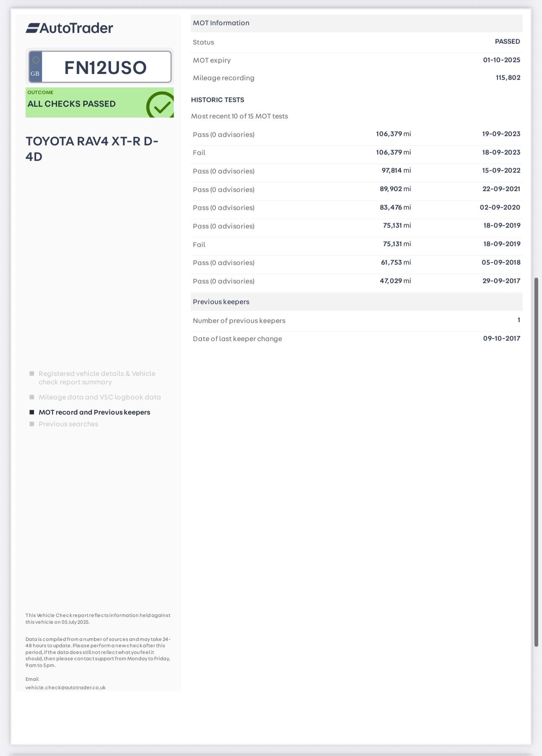Select MOT record and Previous keepers section

click(95, 412)
